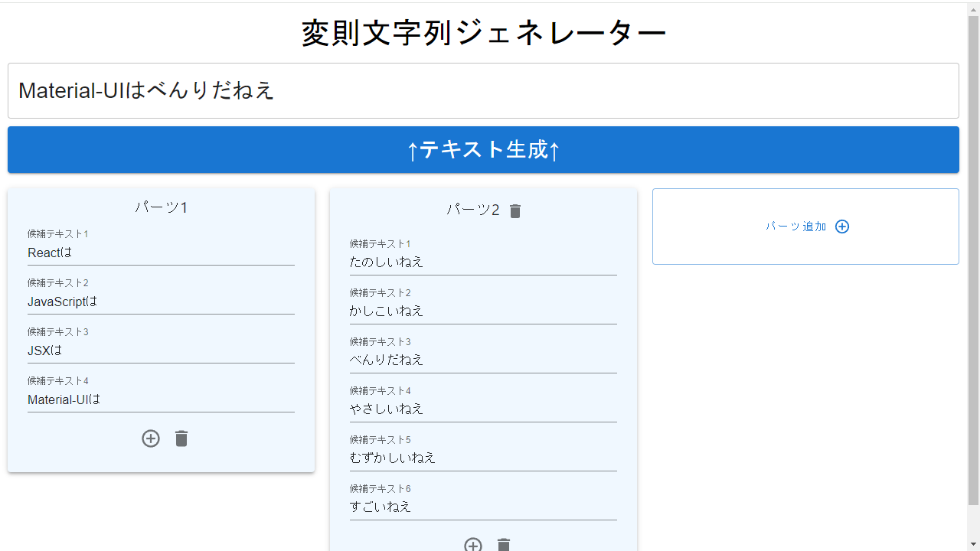Edit candidate text 3 べんりだねえ in パーツ2
Image resolution: width=980 pixels, height=551 pixels.
coord(483,360)
